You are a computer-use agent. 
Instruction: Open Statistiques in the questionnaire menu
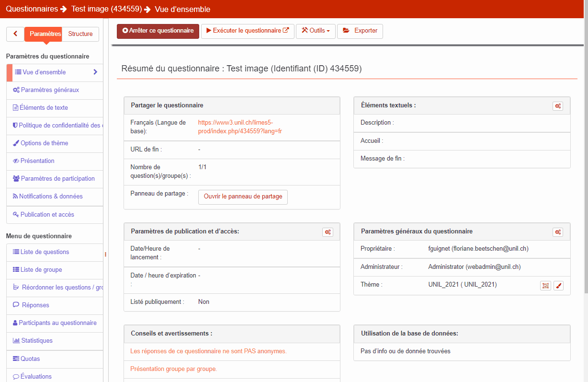(37, 341)
